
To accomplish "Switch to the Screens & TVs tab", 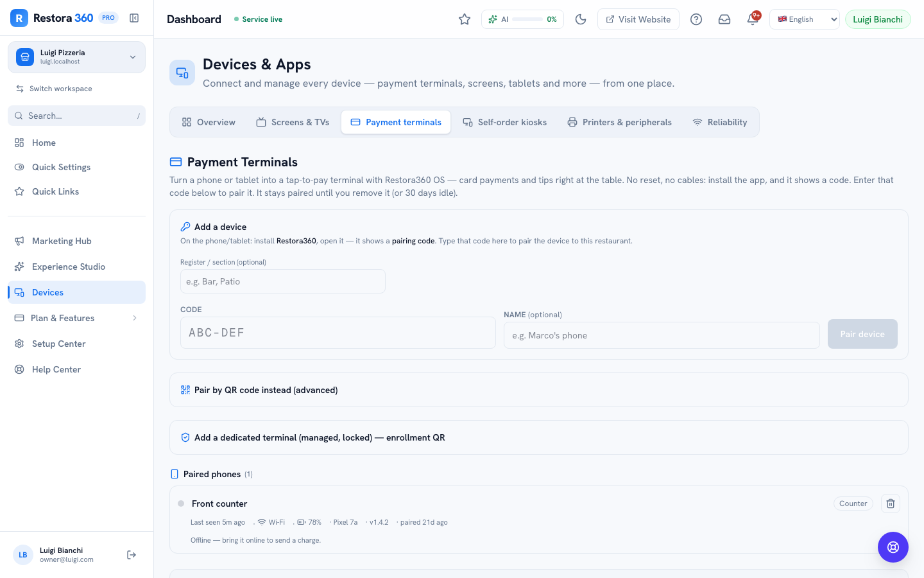I will 293,122.
